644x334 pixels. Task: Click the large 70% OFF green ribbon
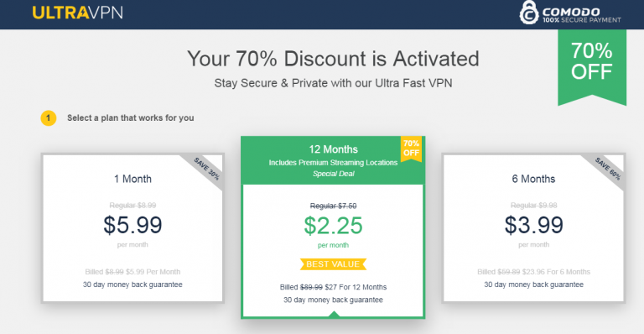pos(592,68)
